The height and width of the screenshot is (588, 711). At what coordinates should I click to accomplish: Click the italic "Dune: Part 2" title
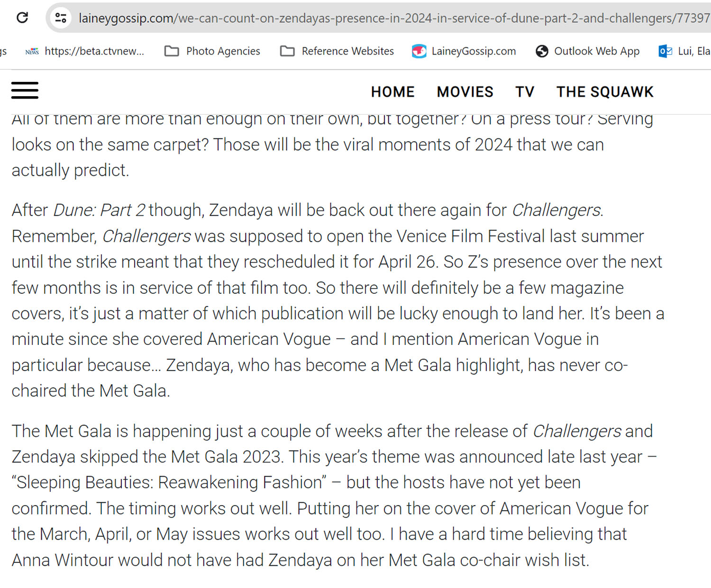pyautogui.click(x=99, y=210)
